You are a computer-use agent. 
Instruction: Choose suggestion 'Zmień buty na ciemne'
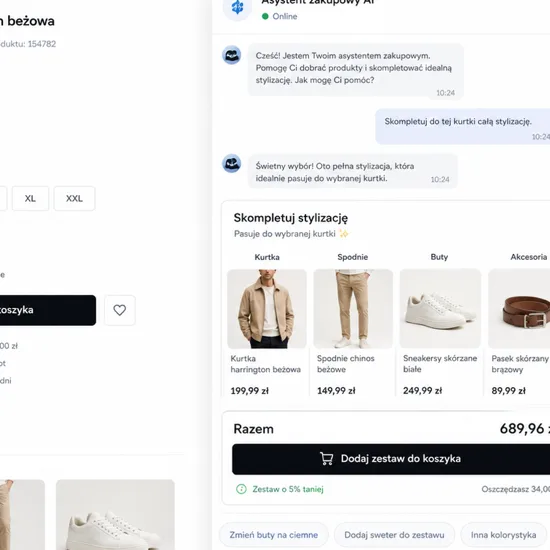pos(274,535)
